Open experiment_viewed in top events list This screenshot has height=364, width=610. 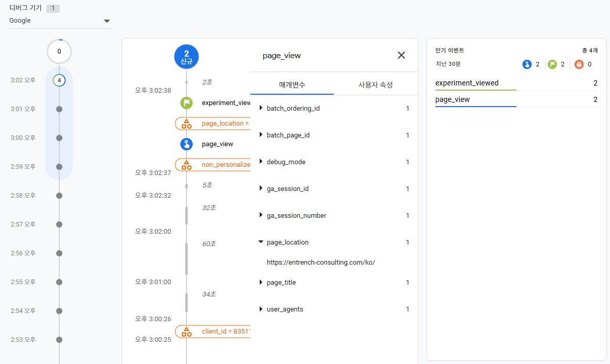coord(467,83)
